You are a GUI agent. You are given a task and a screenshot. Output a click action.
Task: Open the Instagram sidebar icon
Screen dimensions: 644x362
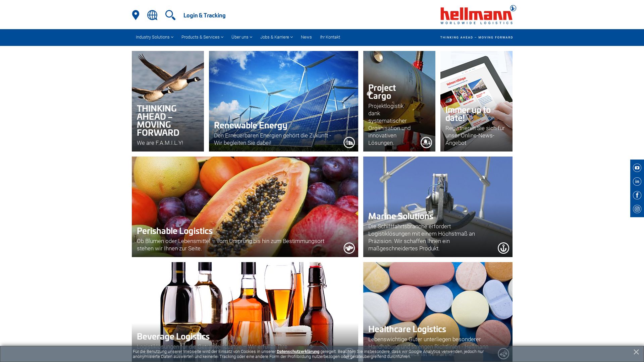(x=637, y=209)
